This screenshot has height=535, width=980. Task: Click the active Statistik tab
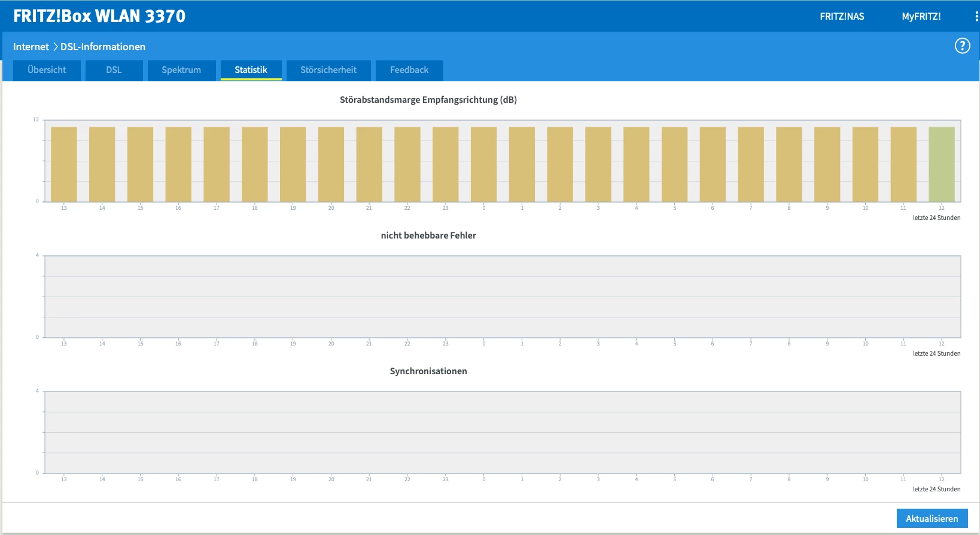point(251,70)
